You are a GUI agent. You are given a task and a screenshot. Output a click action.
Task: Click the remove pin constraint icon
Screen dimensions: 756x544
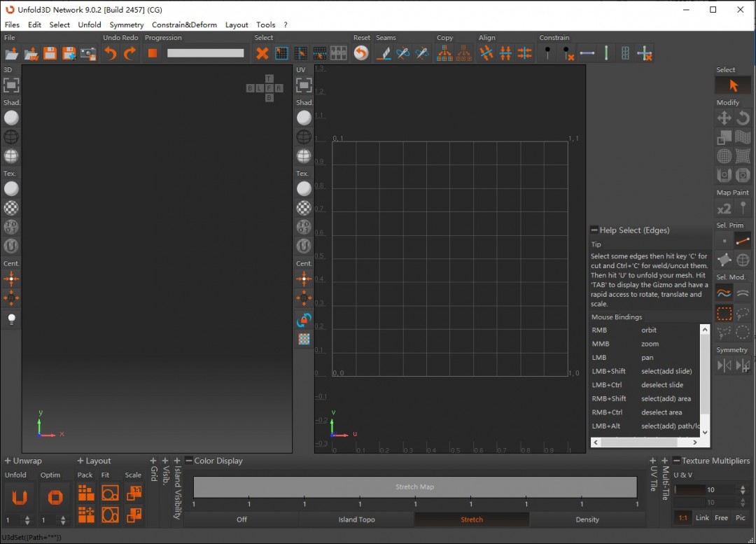pos(568,53)
